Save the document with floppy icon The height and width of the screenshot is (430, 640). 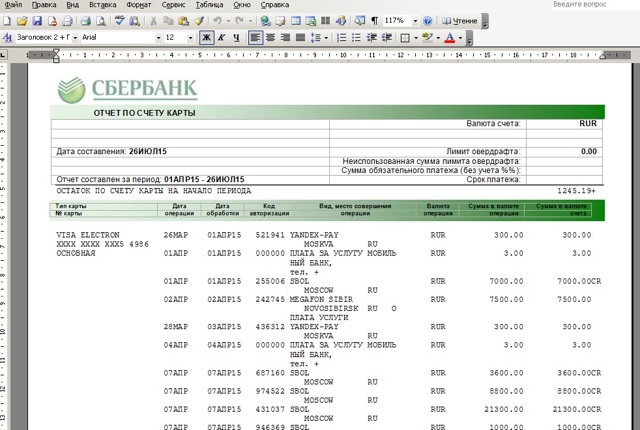pyautogui.click(x=37, y=21)
